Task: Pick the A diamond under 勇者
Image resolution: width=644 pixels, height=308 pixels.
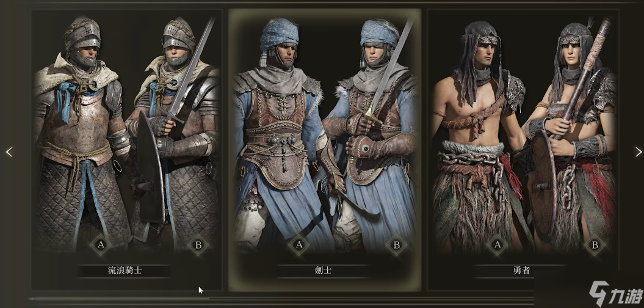Action: (497, 245)
